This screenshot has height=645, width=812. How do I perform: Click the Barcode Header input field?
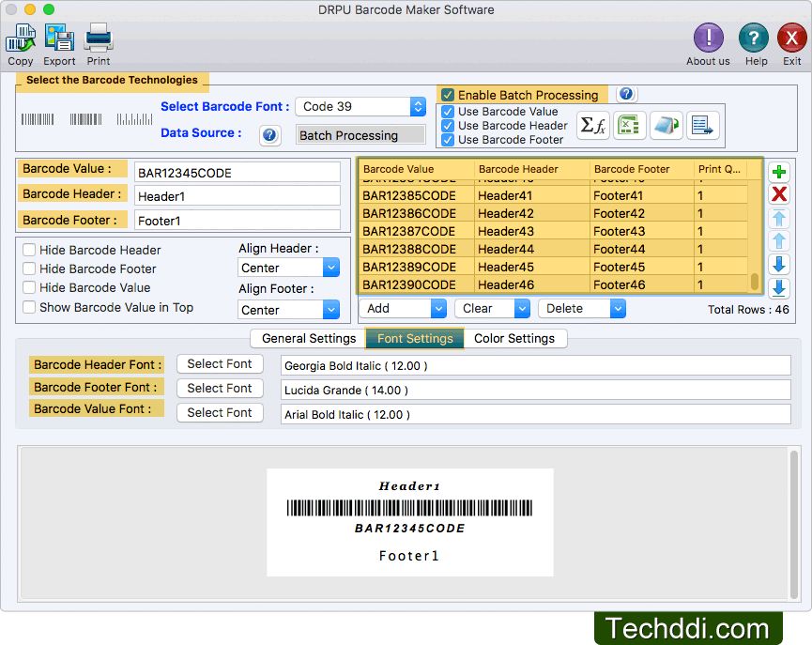(x=237, y=196)
